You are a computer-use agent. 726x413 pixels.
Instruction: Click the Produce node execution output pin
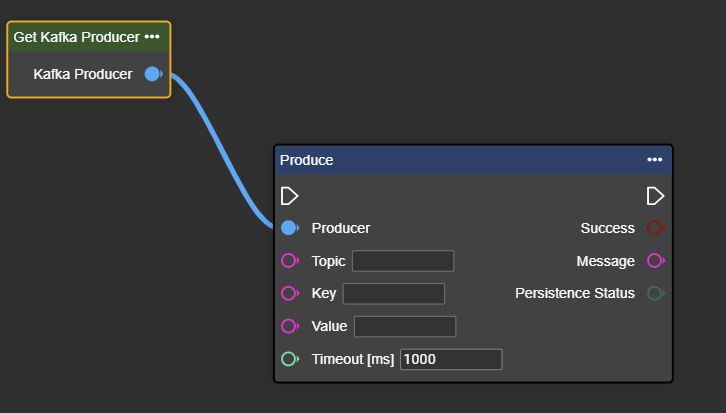click(x=655, y=195)
